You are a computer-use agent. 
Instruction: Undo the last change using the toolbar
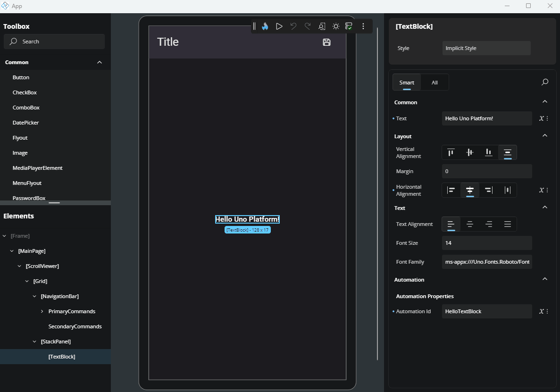click(293, 26)
